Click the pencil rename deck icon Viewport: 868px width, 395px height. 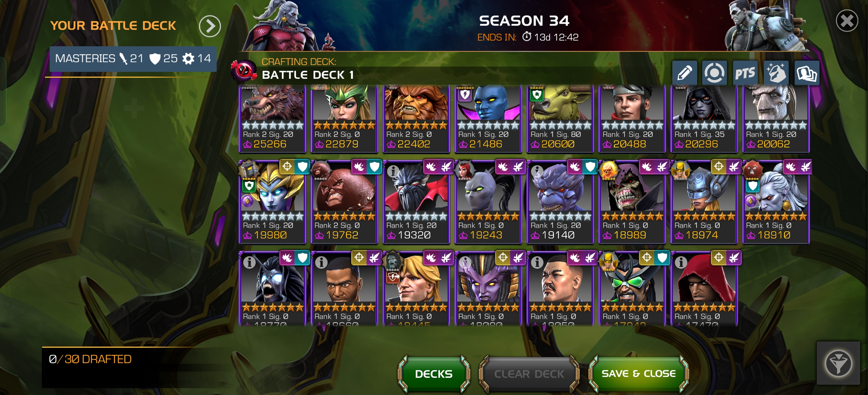[x=684, y=73]
